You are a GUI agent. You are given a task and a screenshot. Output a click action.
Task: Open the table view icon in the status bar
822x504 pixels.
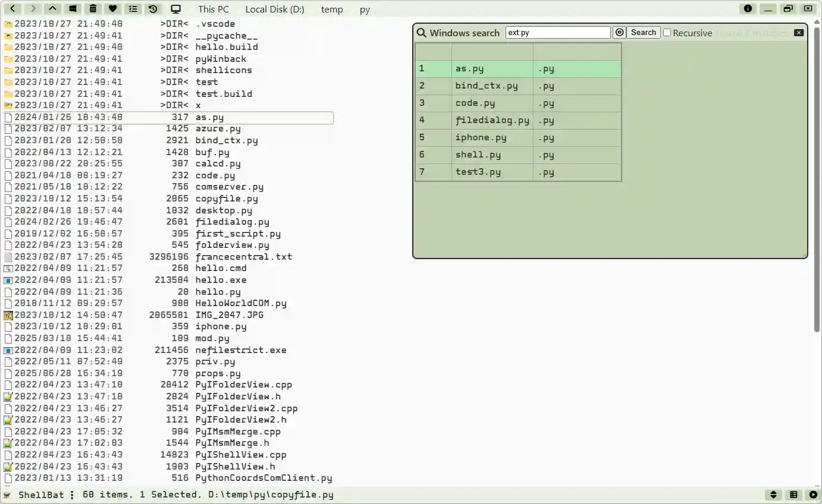pyautogui.click(x=793, y=494)
